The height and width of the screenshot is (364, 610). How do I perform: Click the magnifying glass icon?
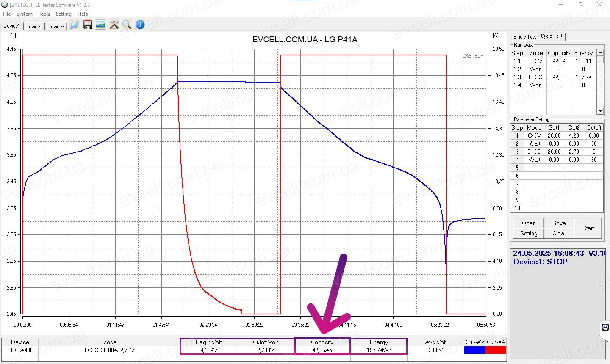pos(127,25)
